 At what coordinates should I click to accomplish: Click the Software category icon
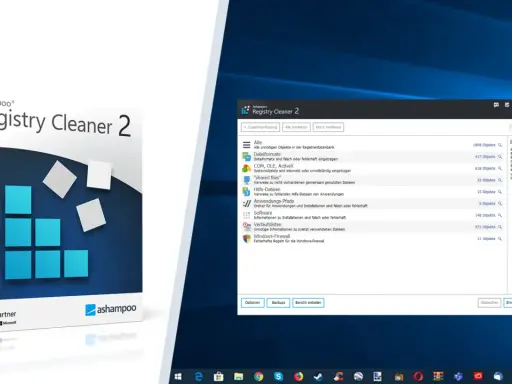(246, 215)
